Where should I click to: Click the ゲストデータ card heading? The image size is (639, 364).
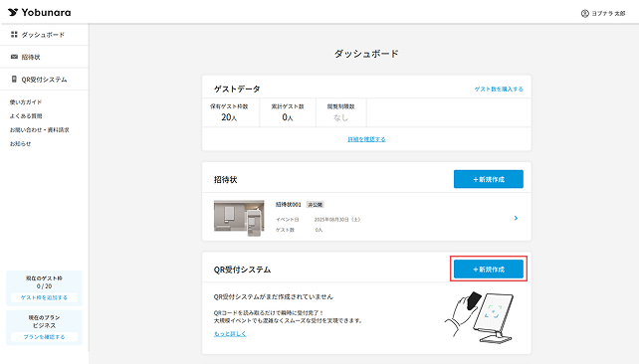coord(237,89)
